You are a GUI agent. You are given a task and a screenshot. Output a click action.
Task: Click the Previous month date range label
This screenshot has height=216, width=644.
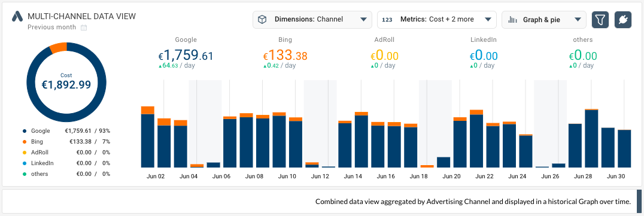coord(51,27)
